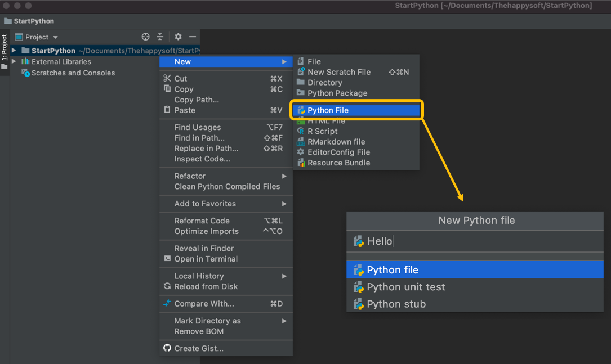Click the External Libraries bar-chart icon
The image size is (611, 364).
click(25, 61)
